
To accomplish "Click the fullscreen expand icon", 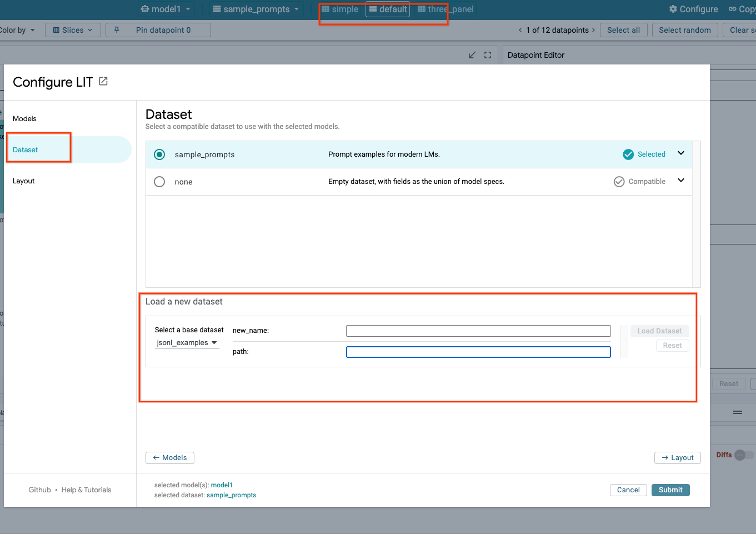I will coord(488,55).
